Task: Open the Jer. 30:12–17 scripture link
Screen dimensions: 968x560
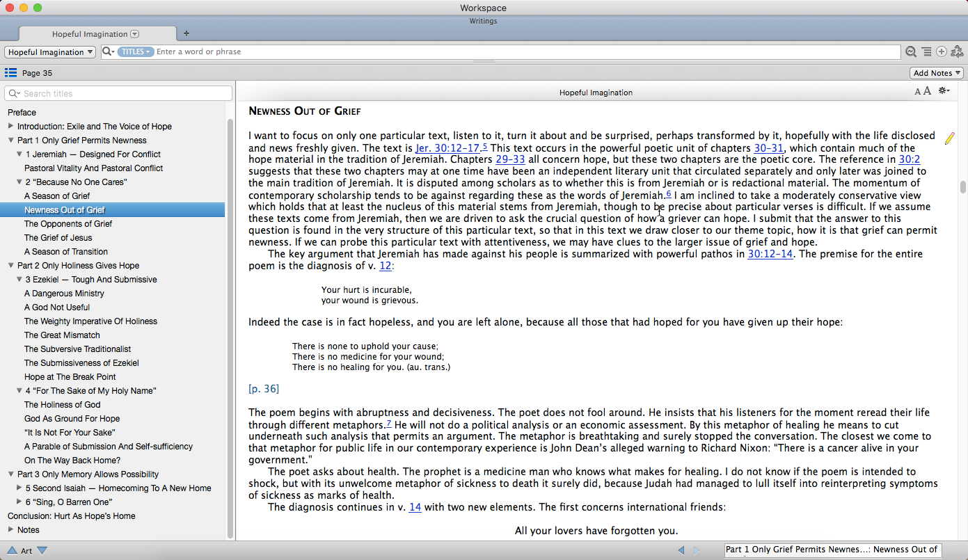Action: 447,148
